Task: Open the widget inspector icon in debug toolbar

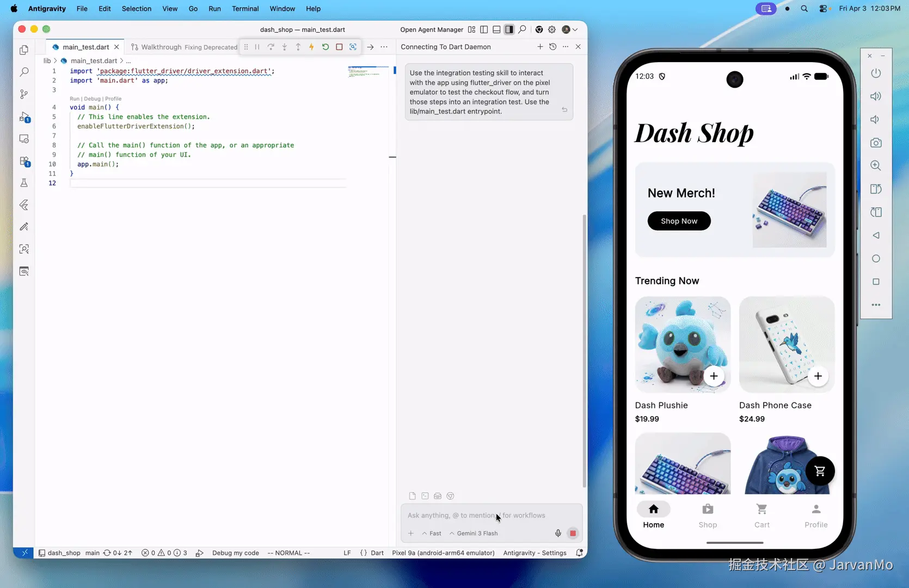Action: pos(353,47)
